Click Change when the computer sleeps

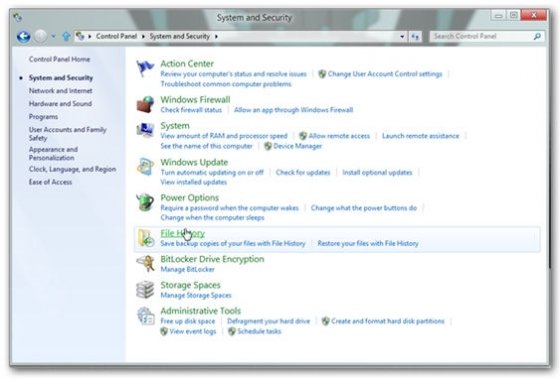tap(212, 218)
